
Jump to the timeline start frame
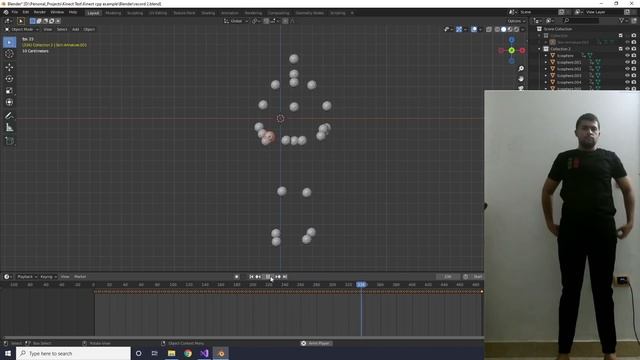pyautogui.click(x=251, y=277)
